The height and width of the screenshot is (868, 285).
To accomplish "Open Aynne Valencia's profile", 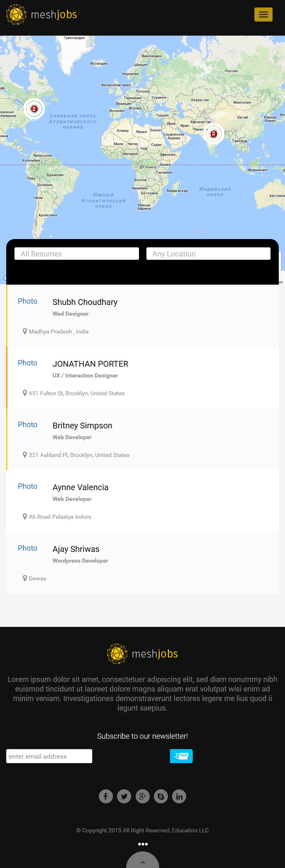I will point(80,487).
